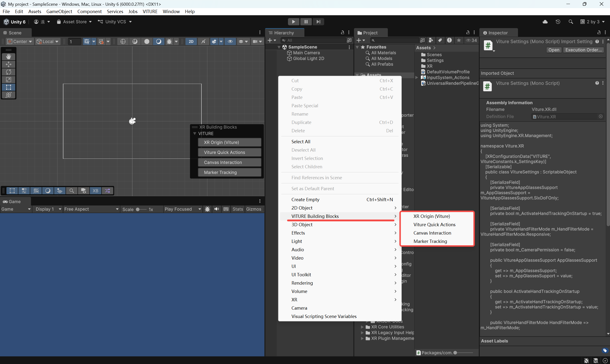The image size is (610, 364).
Task: Toggle scene visibility eye icon
Action: (230, 41)
